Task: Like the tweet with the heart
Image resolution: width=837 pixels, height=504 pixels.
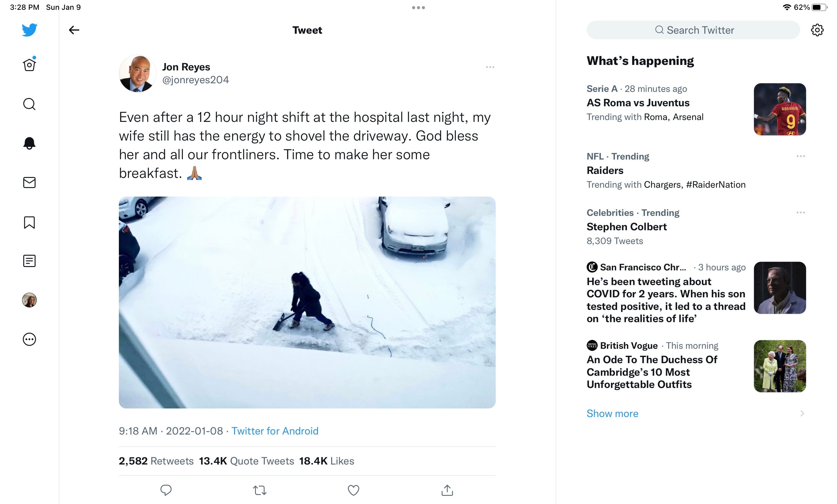Action: [x=354, y=490]
